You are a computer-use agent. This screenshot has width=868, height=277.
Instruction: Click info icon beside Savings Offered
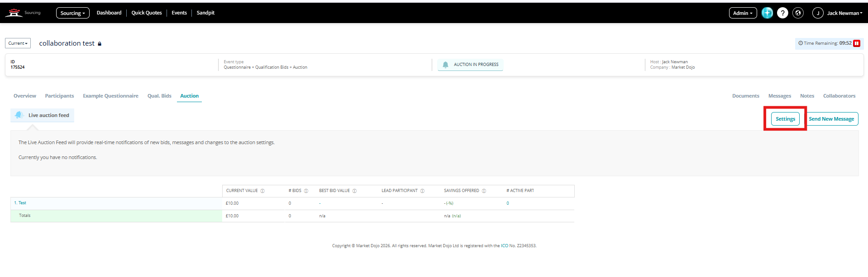click(x=484, y=191)
